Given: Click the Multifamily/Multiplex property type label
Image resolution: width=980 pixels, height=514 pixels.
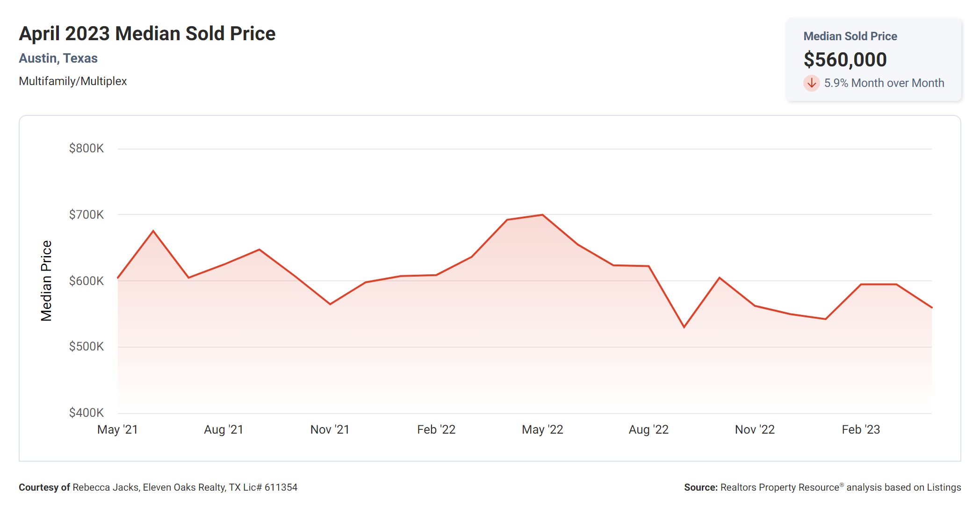Looking at the screenshot, I should (72, 81).
